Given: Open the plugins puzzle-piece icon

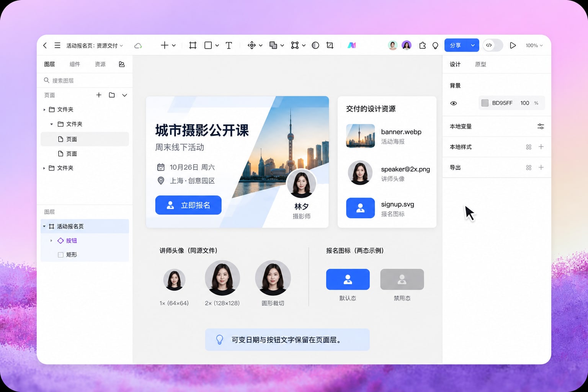Looking at the screenshot, I should pyautogui.click(x=422, y=45).
